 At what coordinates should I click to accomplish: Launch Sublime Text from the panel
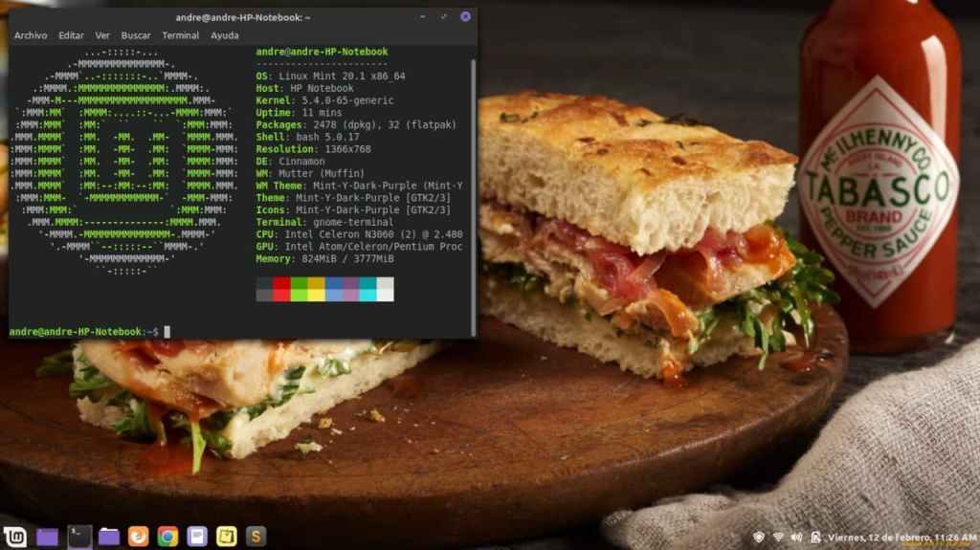pos(256,537)
